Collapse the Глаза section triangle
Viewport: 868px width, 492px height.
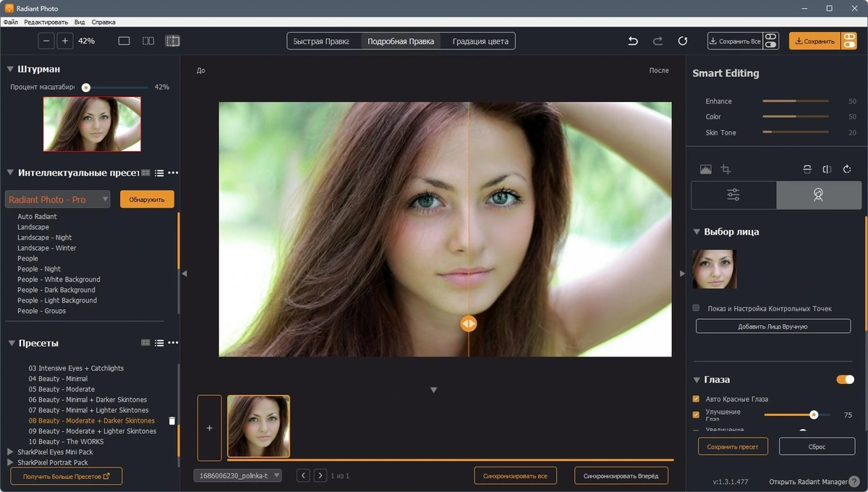(697, 379)
